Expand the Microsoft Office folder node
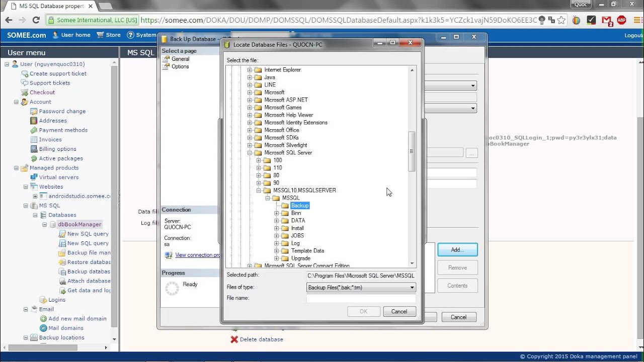 pyautogui.click(x=250, y=130)
